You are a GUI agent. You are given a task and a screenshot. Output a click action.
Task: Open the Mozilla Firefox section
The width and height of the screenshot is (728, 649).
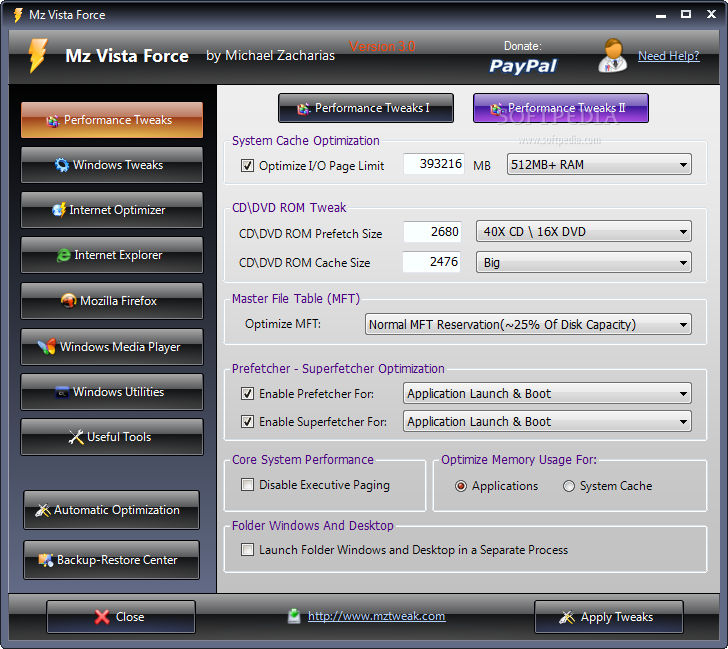click(112, 301)
